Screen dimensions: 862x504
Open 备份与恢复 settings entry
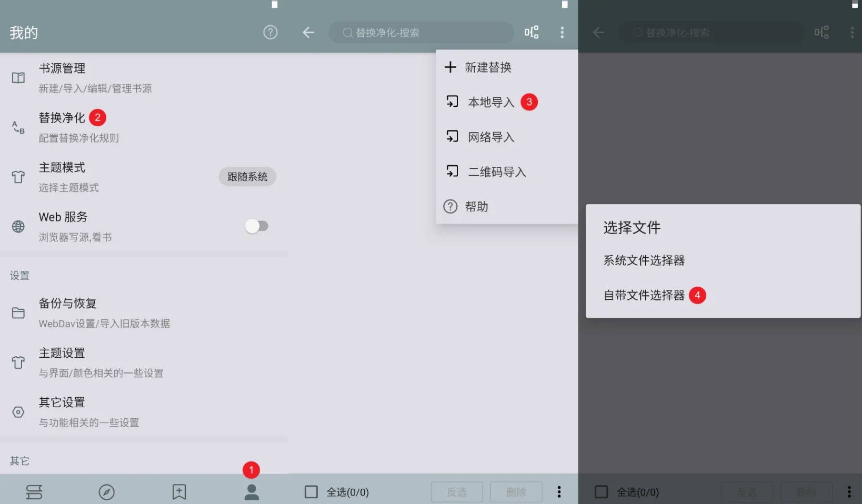(144, 313)
